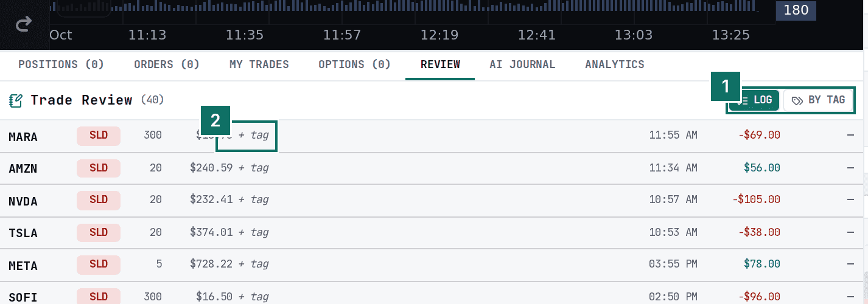This screenshot has width=868, height=304.
Task: Switch to the ANALYTICS tab
Action: point(615,64)
